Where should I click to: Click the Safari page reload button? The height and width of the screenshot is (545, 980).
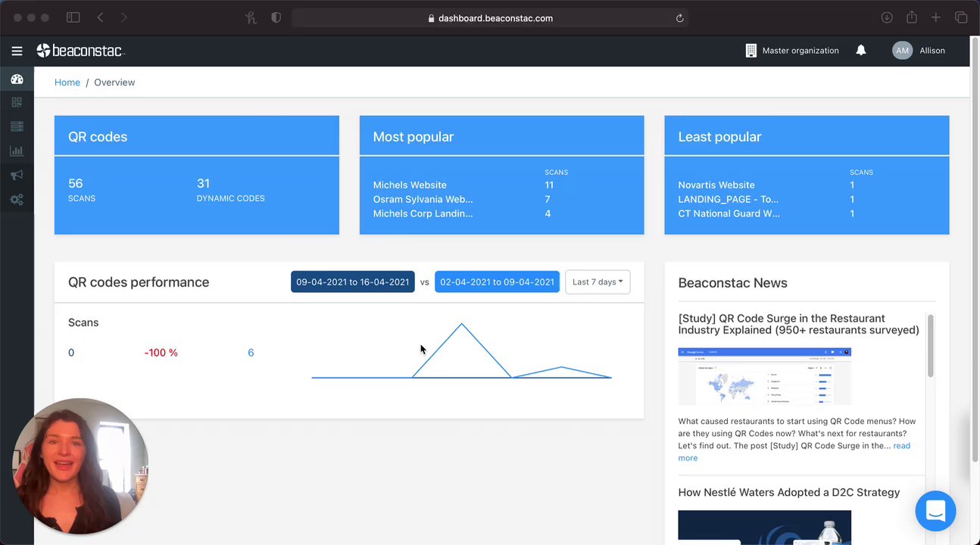680,18
